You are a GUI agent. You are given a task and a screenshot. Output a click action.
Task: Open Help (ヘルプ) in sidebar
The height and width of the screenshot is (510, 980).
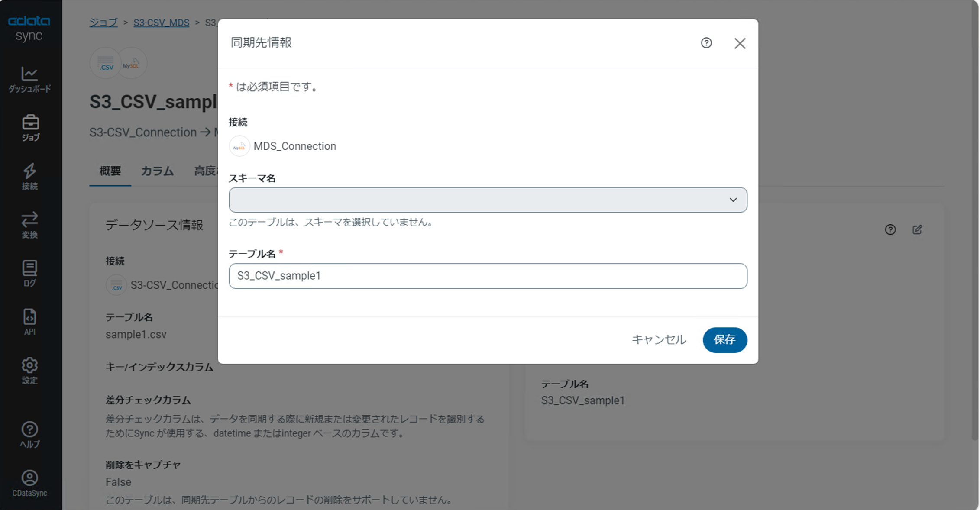pyautogui.click(x=29, y=435)
